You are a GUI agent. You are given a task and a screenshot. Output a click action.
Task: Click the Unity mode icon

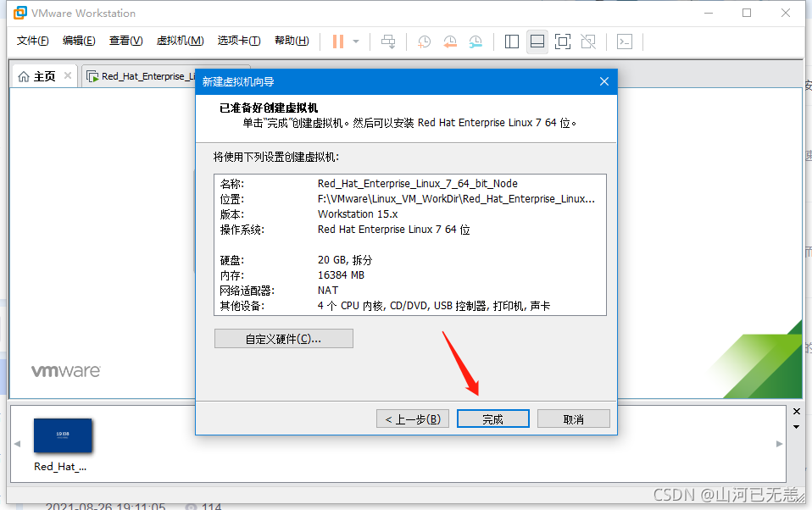[x=588, y=42]
